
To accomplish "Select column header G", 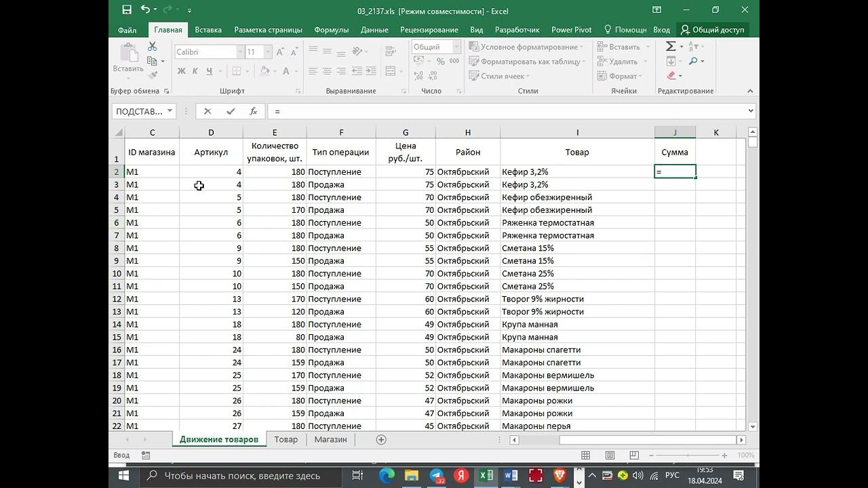I will (x=406, y=132).
